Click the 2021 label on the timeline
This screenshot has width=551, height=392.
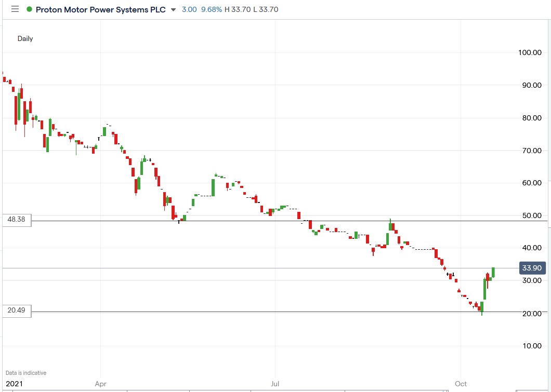[x=14, y=384]
